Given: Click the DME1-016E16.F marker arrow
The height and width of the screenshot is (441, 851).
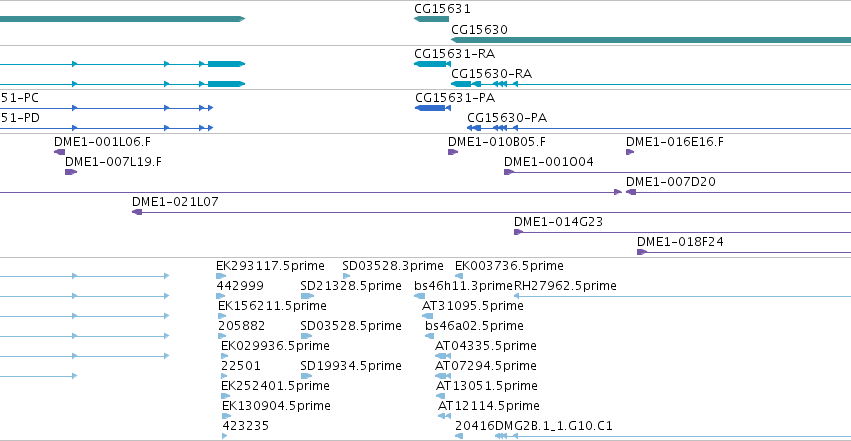Looking at the screenshot, I should point(630,152).
